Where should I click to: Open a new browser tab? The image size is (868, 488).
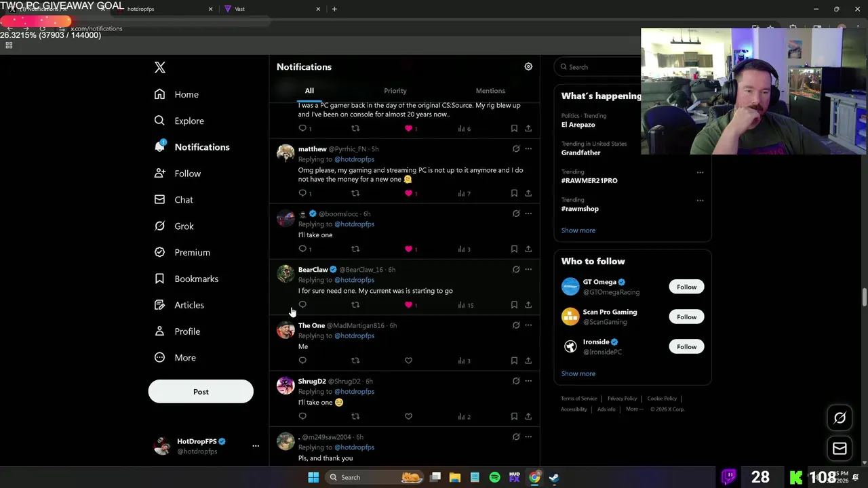[334, 9]
